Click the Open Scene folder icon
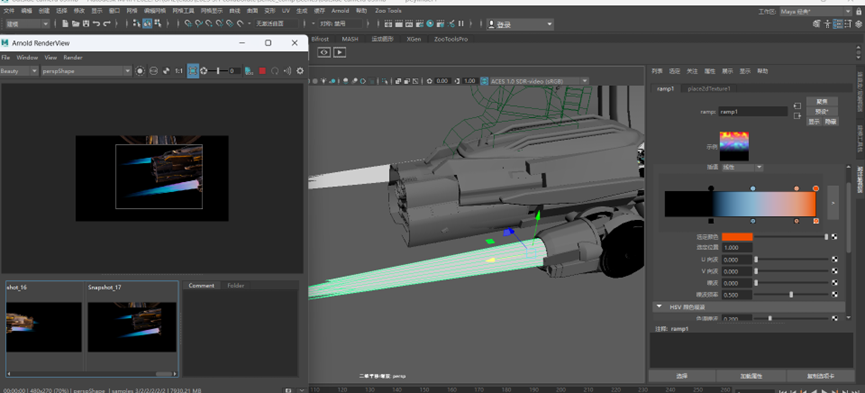Screen dimensions: 865x393 tap(76, 24)
